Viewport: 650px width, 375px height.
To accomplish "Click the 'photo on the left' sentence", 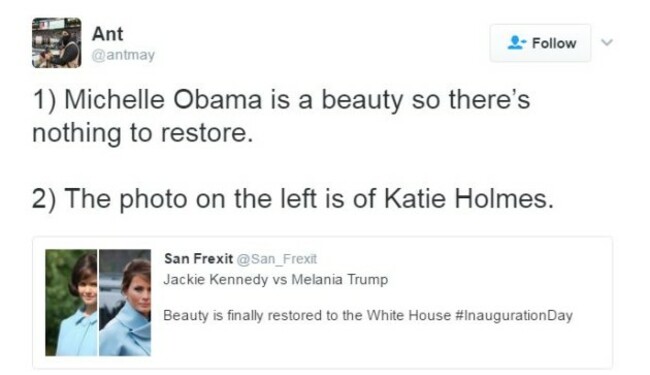I will (x=293, y=199).
